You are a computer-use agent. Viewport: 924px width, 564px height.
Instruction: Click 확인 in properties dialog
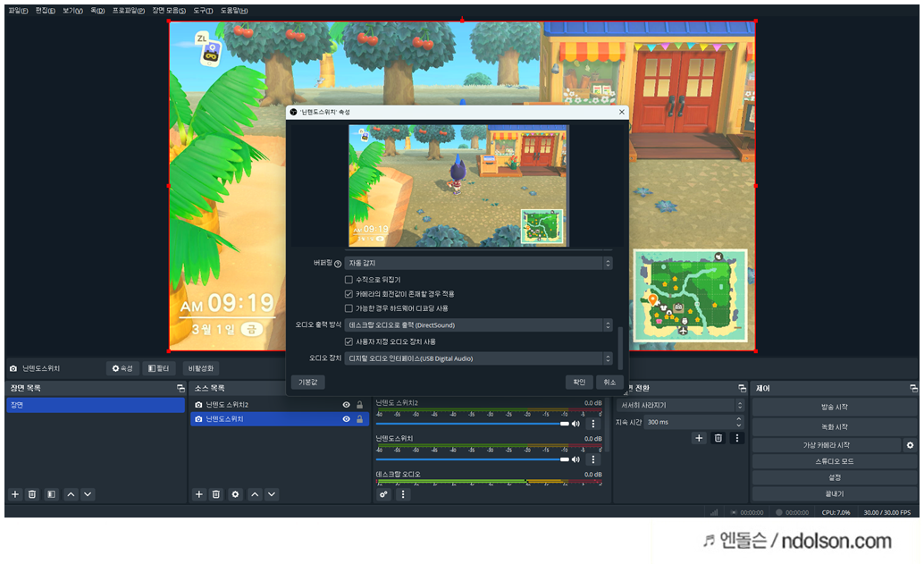pyautogui.click(x=579, y=382)
